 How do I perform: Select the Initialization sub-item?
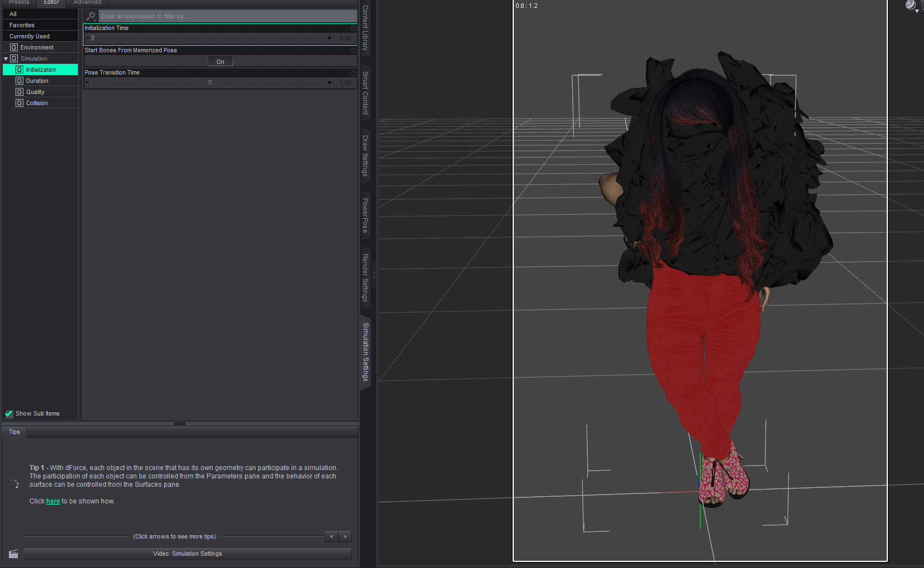coord(41,70)
